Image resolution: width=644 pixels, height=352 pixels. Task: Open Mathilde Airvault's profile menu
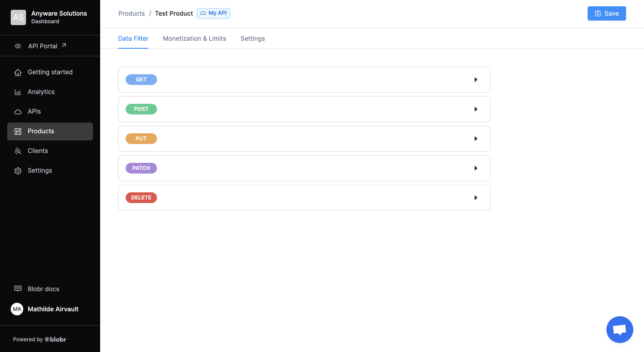[x=53, y=309]
